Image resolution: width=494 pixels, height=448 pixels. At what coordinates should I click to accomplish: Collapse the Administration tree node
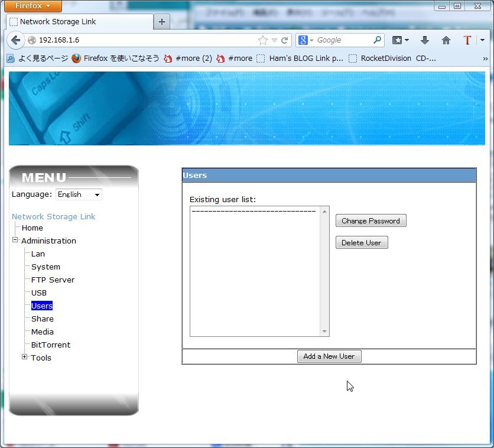click(x=15, y=240)
